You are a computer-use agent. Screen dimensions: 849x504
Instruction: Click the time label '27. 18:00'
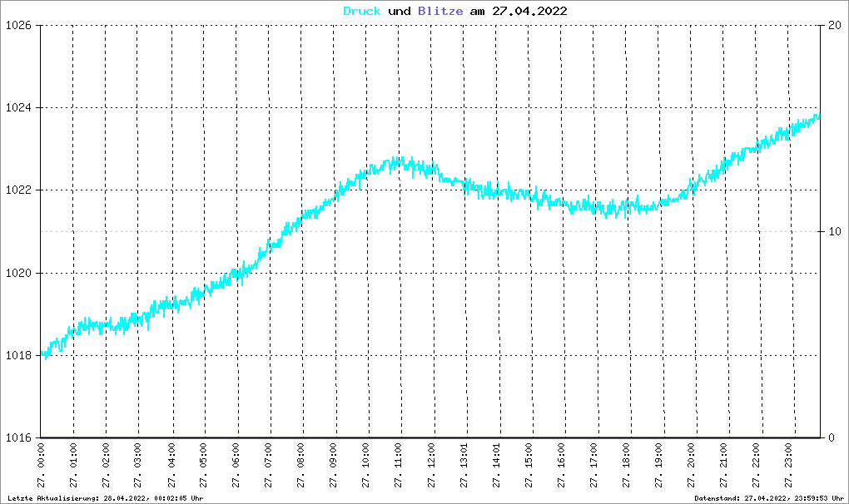point(627,466)
